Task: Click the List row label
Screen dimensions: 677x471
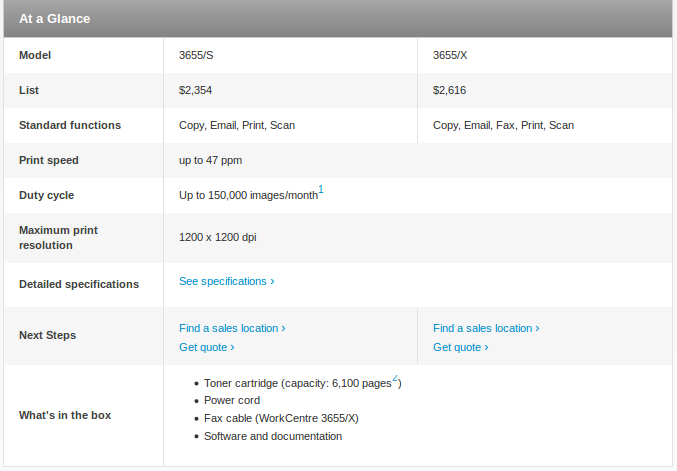Action: click(x=29, y=90)
